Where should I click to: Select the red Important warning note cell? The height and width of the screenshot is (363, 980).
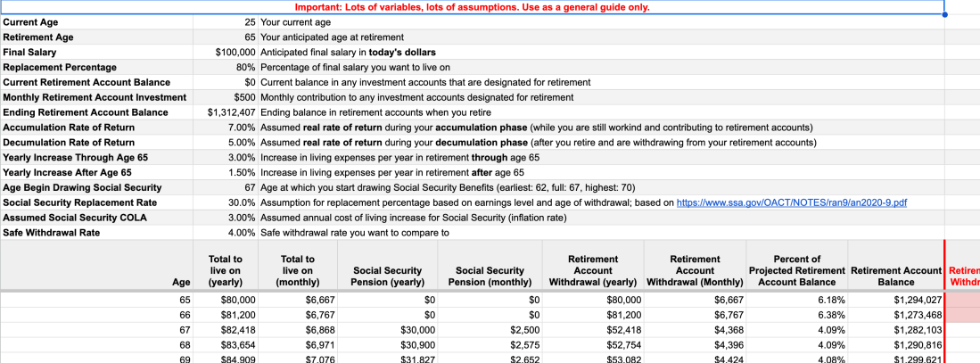coord(472,7)
